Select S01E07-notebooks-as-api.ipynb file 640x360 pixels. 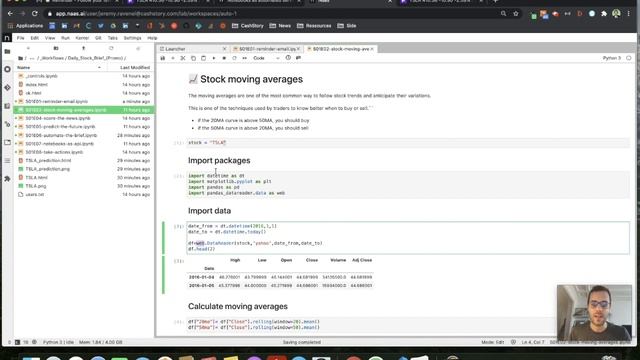(84, 144)
